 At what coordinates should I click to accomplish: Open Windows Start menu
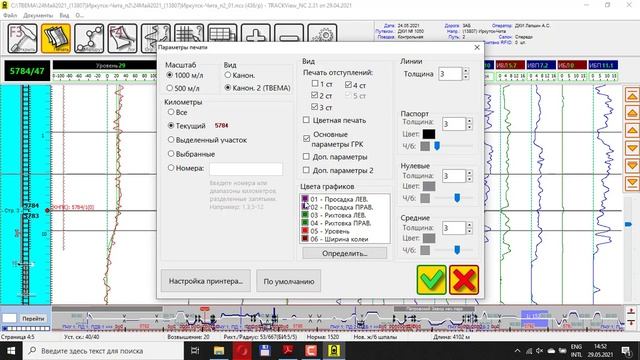(x=11, y=351)
